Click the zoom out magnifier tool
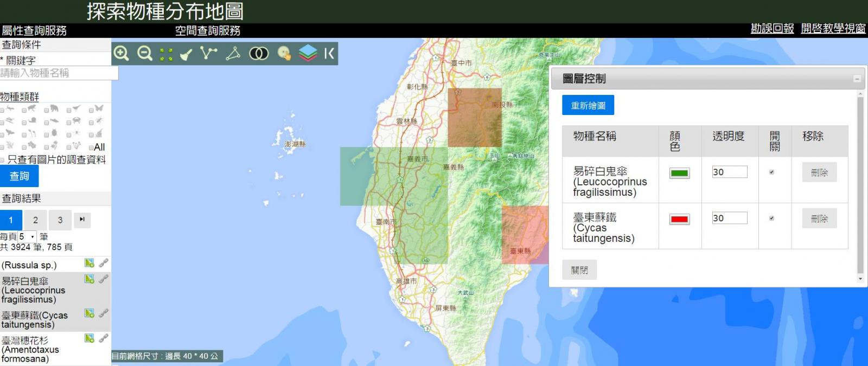 point(145,53)
